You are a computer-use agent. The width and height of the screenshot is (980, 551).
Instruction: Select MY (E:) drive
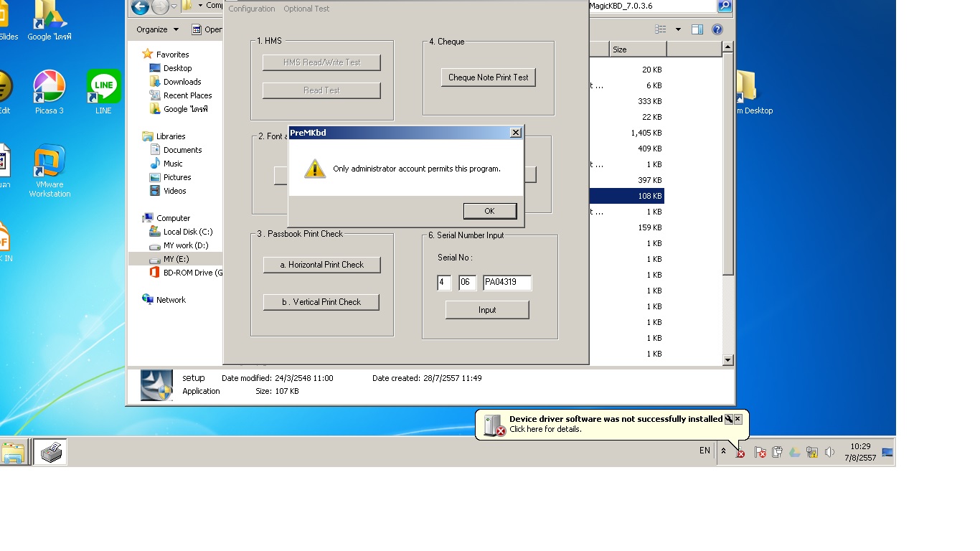coord(176,259)
